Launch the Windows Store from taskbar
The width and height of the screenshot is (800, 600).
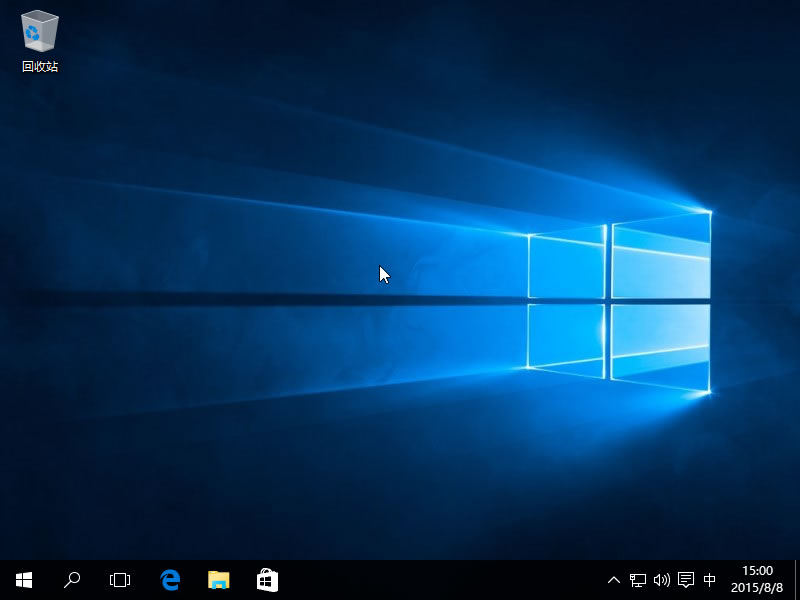[267, 580]
